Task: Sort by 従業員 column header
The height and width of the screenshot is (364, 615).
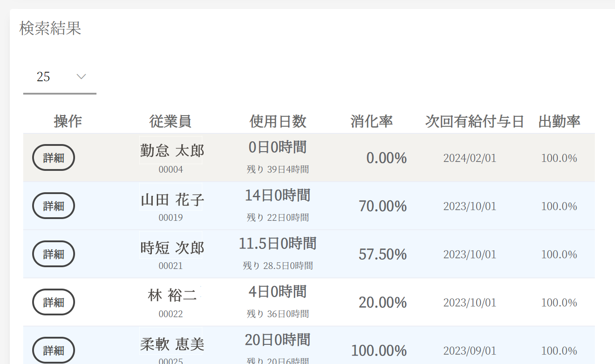Action: 171,121
